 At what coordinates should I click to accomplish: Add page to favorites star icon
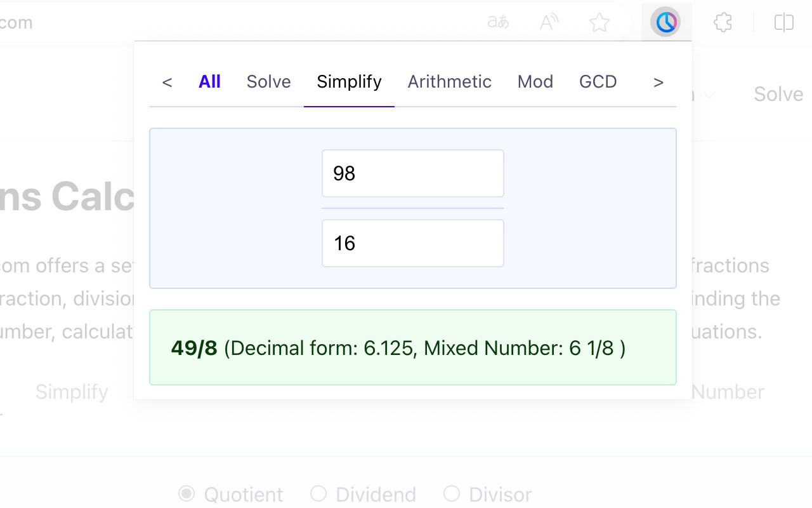(x=599, y=23)
